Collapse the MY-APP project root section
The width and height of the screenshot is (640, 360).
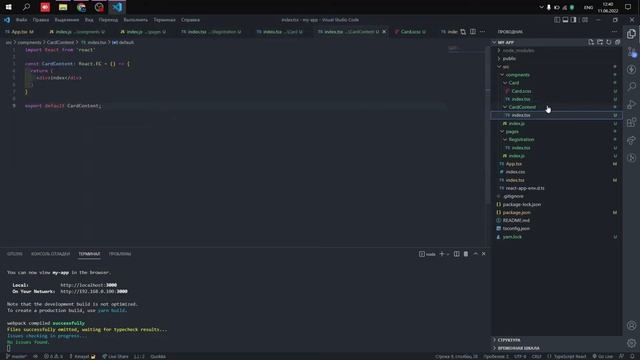505,42
